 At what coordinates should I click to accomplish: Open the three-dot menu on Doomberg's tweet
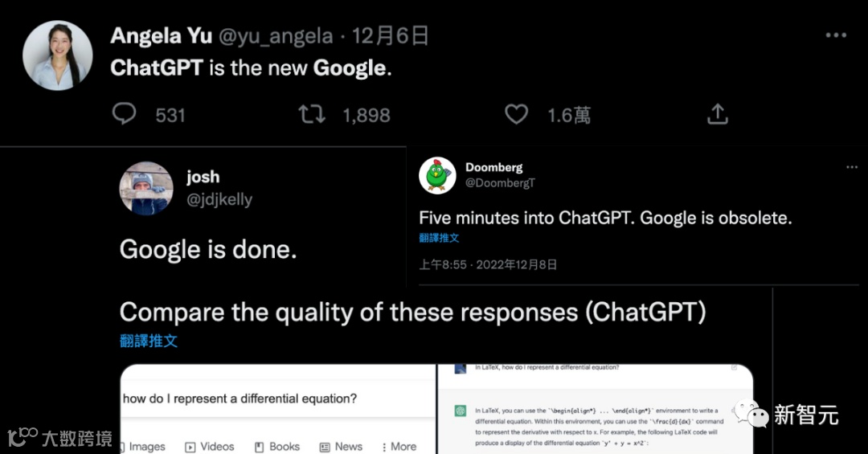coord(852,167)
